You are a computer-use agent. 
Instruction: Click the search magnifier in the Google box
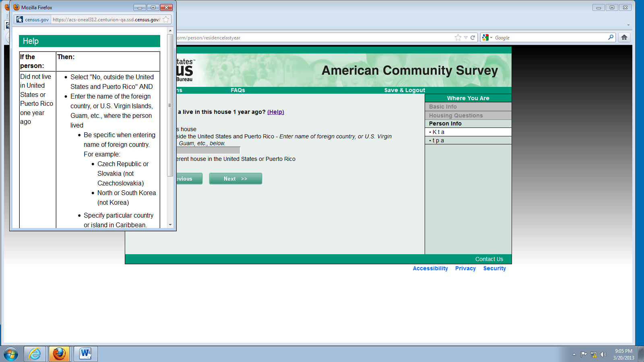click(611, 37)
